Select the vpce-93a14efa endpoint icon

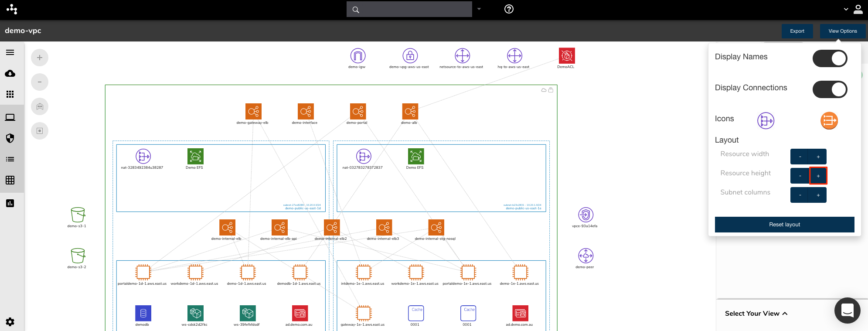pyautogui.click(x=585, y=215)
